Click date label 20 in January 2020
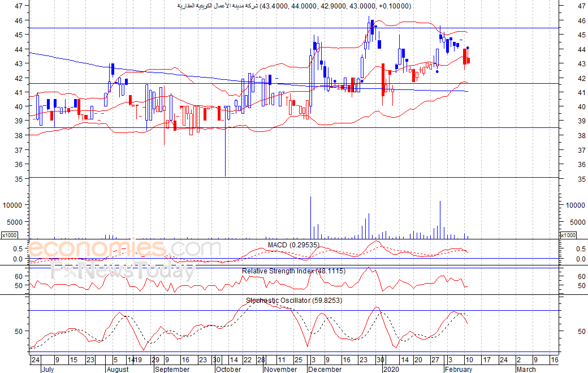 [x=418, y=360]
